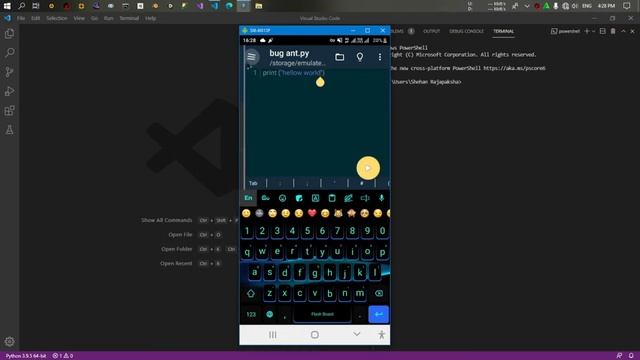Switch to the DEBUG CONSOLE tab
The image size is (640, 360).
(466, 31)
